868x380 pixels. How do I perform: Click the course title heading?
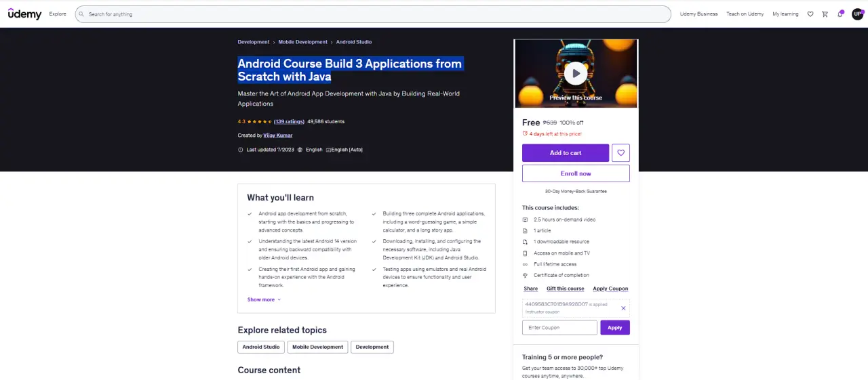(350, 70)
